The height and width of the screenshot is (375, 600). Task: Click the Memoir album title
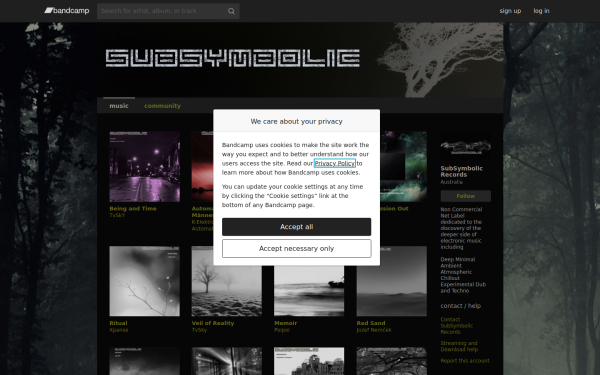[x=285, y=323]
